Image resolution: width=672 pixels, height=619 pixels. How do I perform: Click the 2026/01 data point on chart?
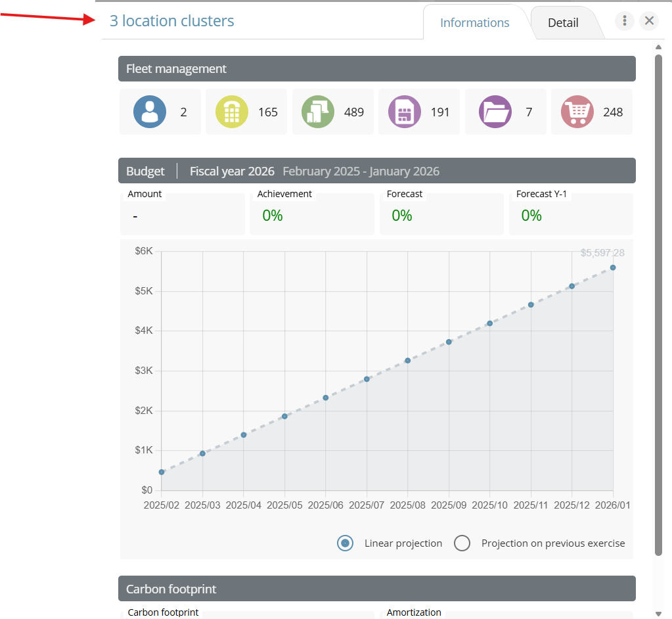(x=613, y=267)
